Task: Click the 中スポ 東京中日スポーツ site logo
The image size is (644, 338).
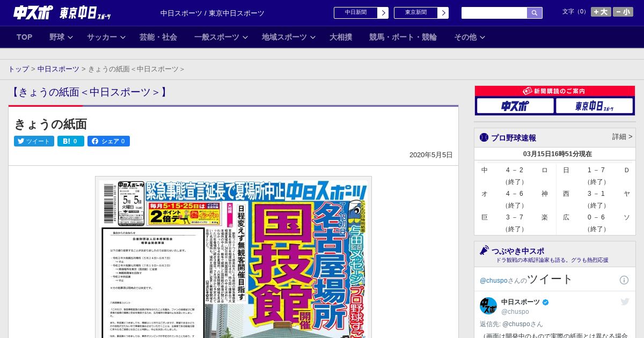Action: pyautogui.click(x=62, y=12)
